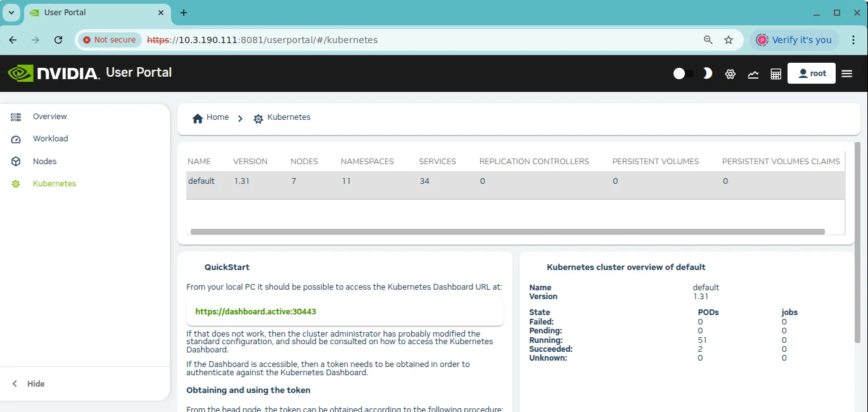Open Workload in the sidebar
Image resolution: width=868 pixels, height=412 pixels.
pyautogui.click(x=51, y=139)
